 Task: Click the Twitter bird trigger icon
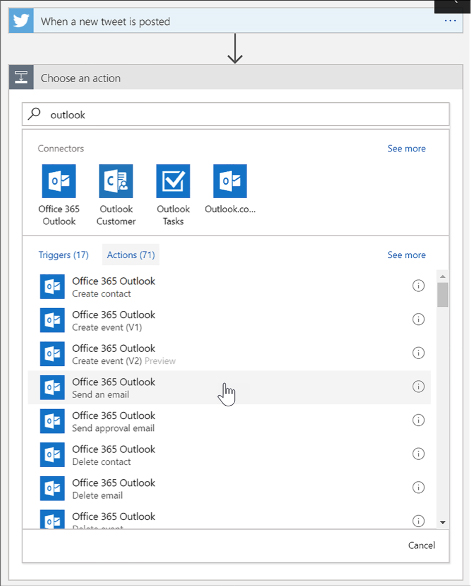pyautogui.click(x=21, y=21)
